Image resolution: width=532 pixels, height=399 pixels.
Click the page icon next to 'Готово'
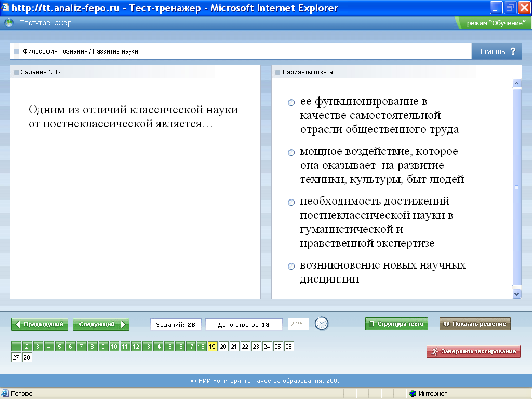click(x=5, y=394)
